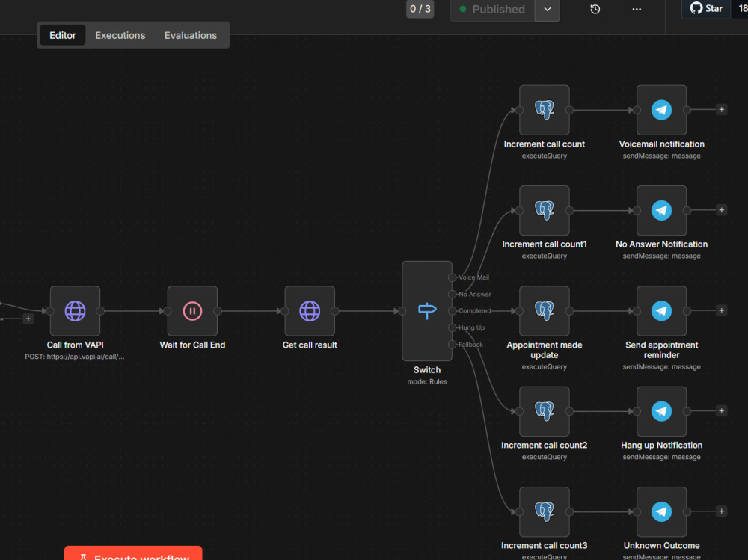Open workflow history clock icon
The image size is (748, 560).
click(x=595, y=9)
